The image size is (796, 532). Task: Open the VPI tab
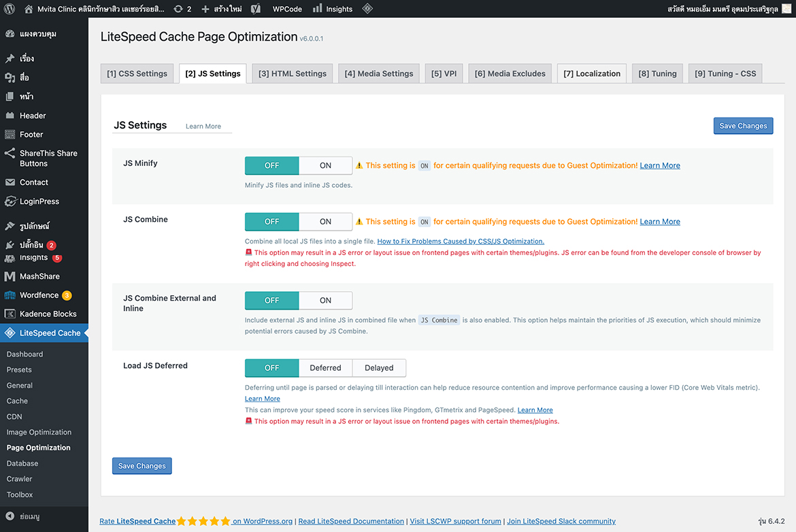coord(444,73)
